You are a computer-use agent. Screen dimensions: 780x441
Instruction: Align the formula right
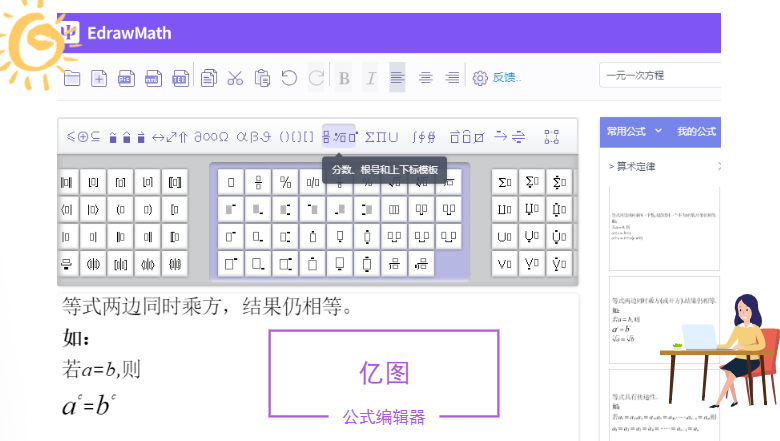[x=452, y=78]
